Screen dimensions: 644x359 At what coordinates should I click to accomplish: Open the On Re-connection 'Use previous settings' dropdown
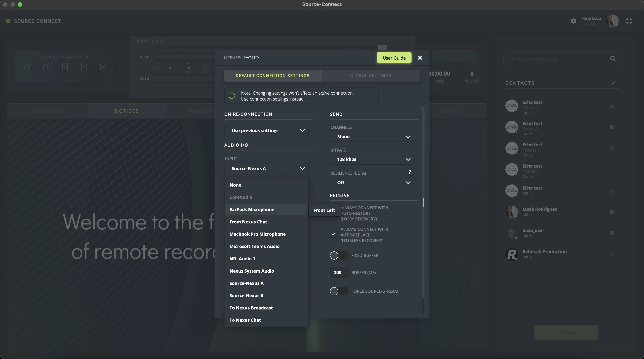(x=266, y=131)
